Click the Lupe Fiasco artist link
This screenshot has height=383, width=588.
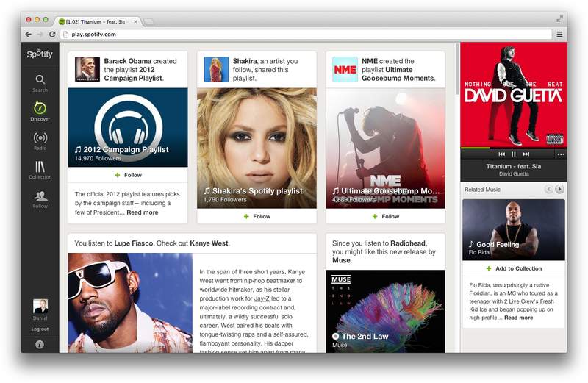pos(134,243)
